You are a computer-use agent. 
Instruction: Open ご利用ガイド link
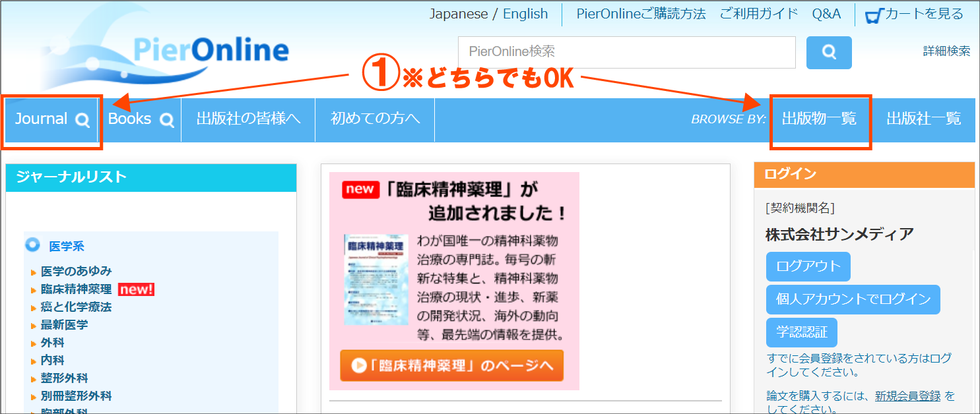point(759,14)
